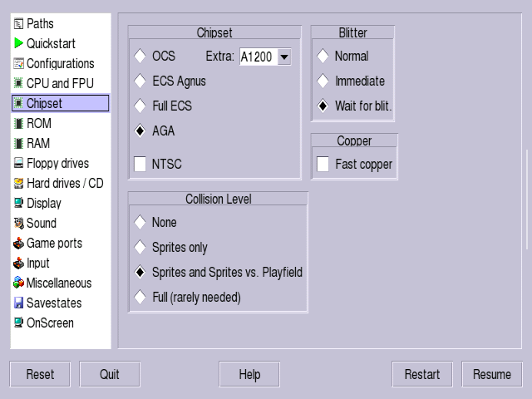Set collision level to Sprites only
532x399 pixels.
pos(140,248)
